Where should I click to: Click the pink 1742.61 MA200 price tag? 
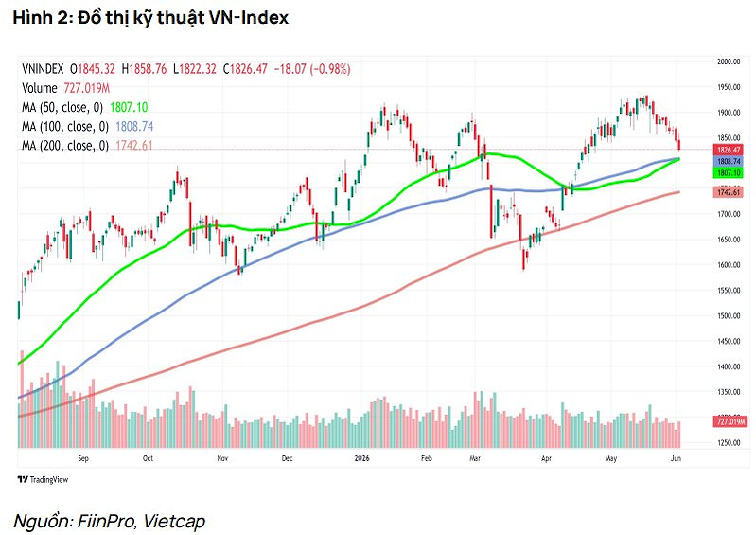pyautogui.click(x=728, y=192)
